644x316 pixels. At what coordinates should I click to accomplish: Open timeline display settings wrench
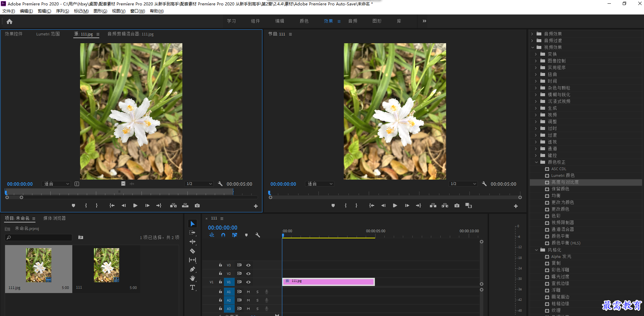pos(258,235)
